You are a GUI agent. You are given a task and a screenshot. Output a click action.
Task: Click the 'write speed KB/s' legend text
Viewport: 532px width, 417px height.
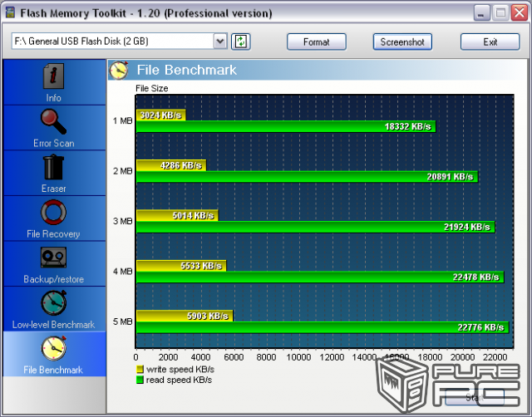[x=180, y=369]
